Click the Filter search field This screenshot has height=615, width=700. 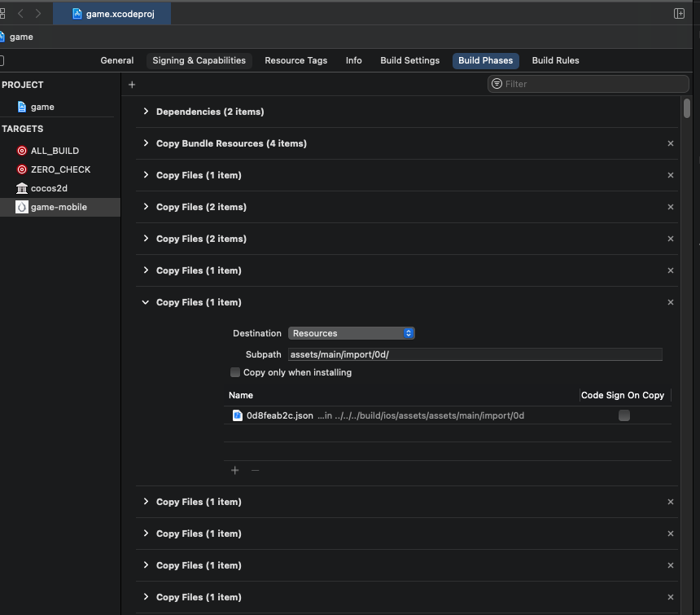pos(588,84)
